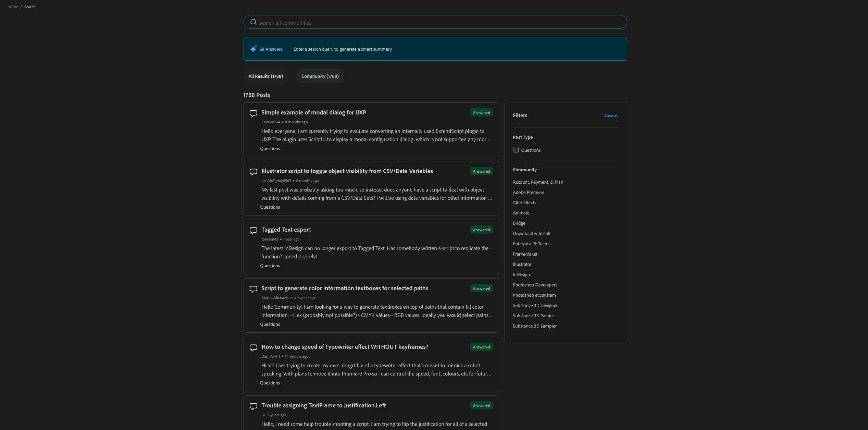Filter by After Effects community
The image size is (868, 430).
[524, 203]
